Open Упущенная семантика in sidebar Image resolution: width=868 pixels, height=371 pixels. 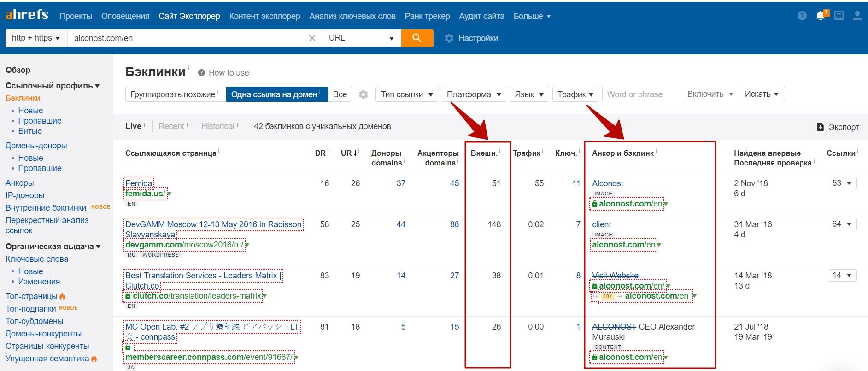pyautogui.click(x=47, y=359)
